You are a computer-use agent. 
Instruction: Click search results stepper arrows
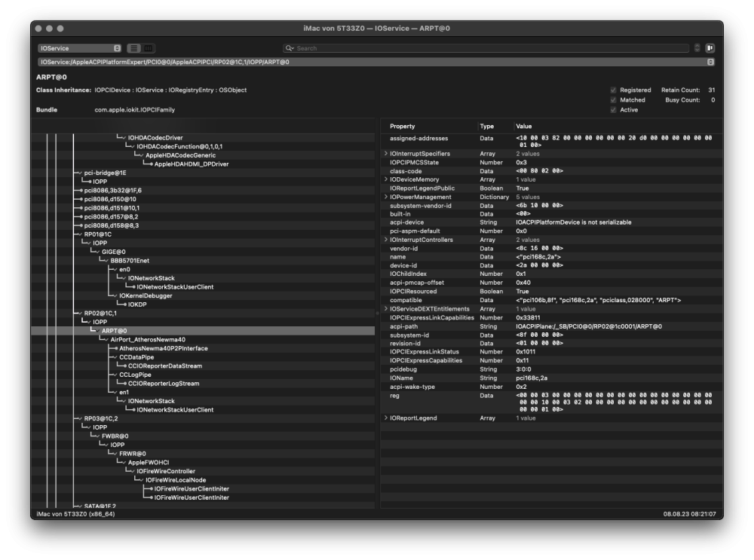coord(697,48)
